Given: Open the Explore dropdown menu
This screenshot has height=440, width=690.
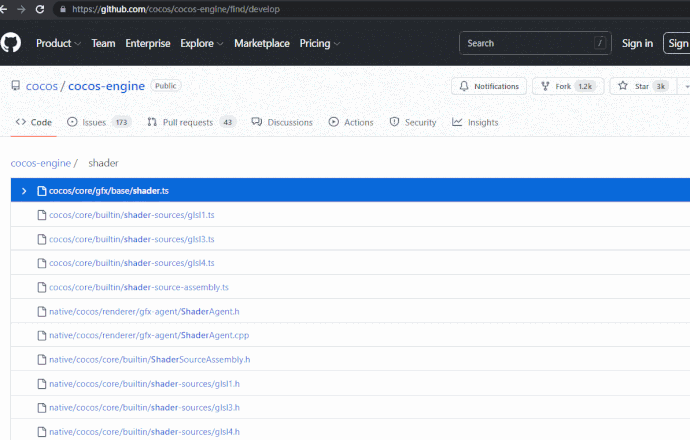Looking at the screenshot, I should tap(202, 43).
